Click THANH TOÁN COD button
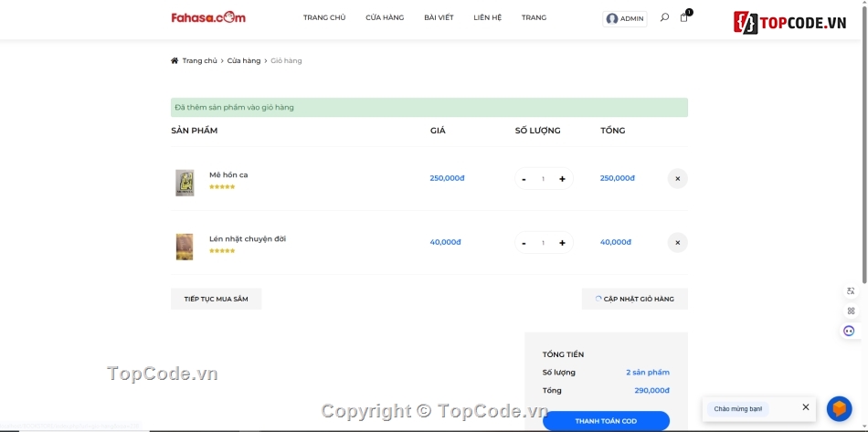The width and height of the screenshot is (868, 432). pyautogui.click(x=606, y=421)
